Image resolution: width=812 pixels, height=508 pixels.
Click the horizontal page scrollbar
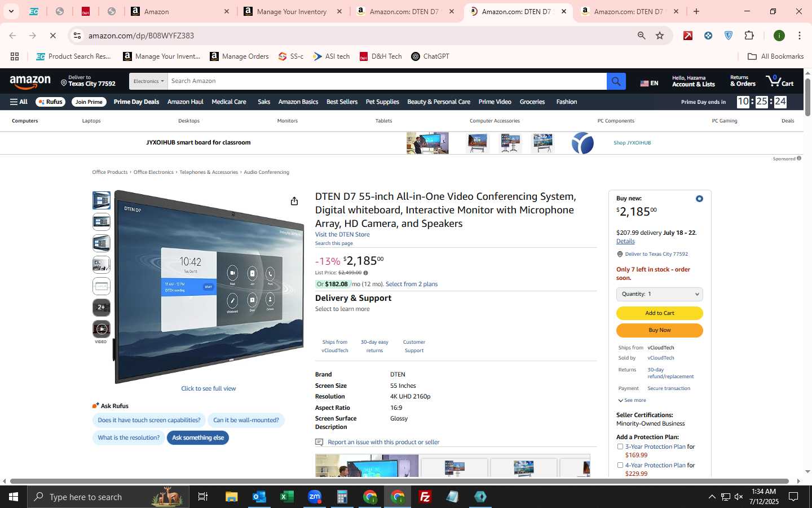[399, 481]
